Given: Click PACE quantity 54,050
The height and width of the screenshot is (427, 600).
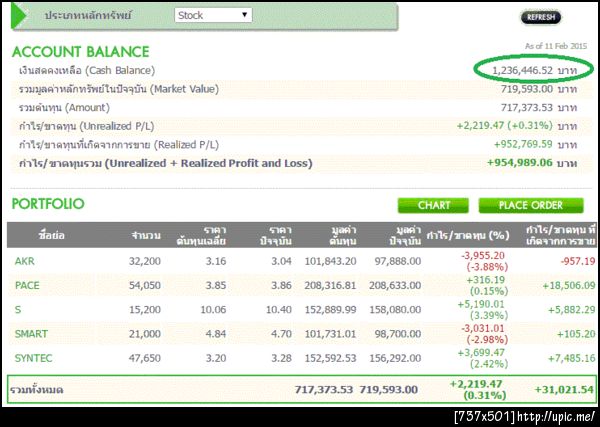Looking at the screenshot, I should (x=145, y=285).
